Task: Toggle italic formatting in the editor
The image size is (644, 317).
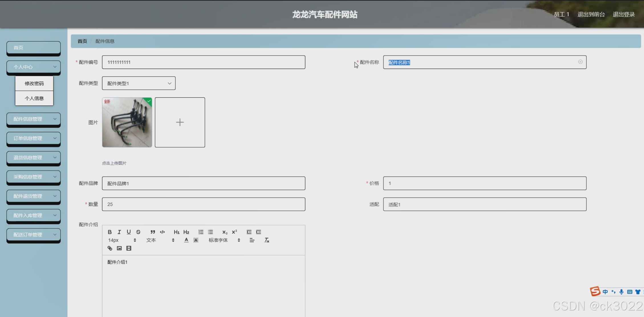Action: click(x=119, y=232)
